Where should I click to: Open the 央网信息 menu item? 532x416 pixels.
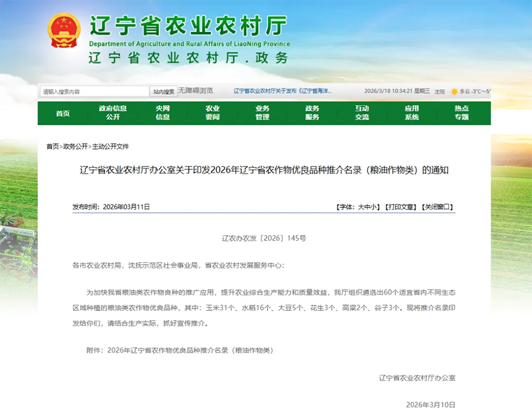tap(163, 113)
